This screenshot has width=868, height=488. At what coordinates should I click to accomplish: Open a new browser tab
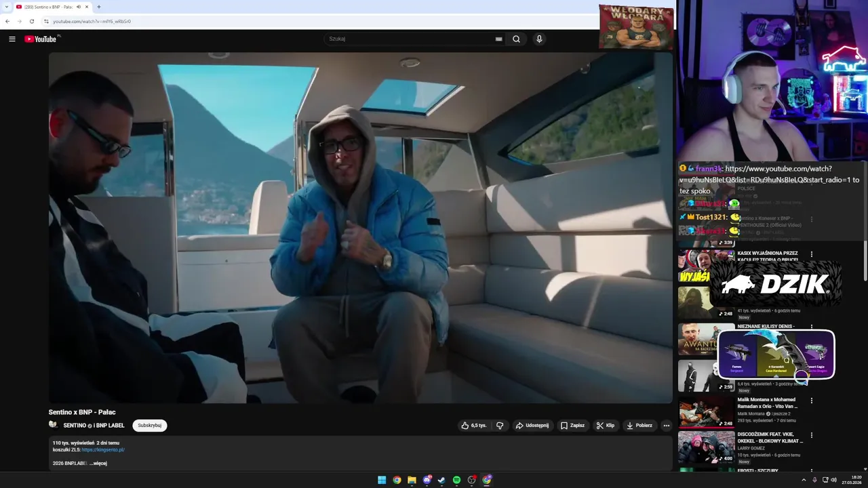point(99,7)
